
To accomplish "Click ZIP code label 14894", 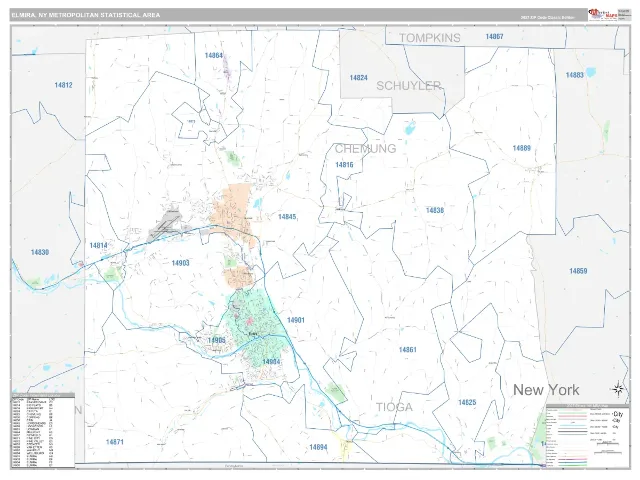I will coord(318,447).
